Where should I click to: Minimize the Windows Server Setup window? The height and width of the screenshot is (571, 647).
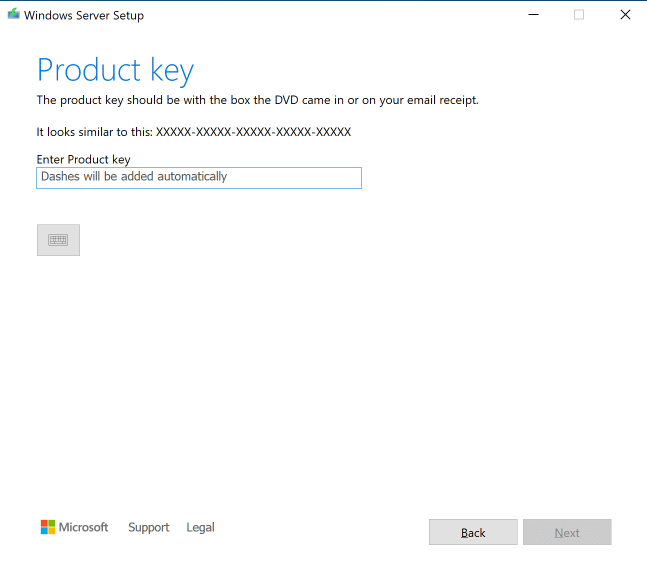click(534, 15)
